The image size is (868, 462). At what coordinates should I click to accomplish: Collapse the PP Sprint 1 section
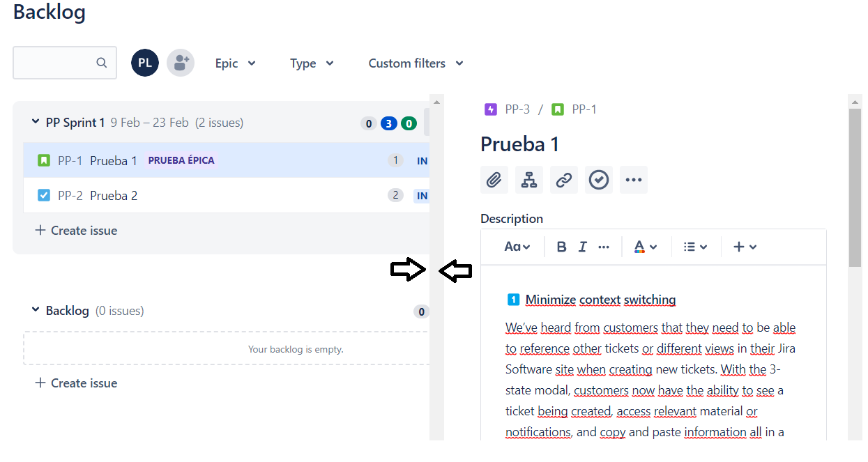coord(36,122)
